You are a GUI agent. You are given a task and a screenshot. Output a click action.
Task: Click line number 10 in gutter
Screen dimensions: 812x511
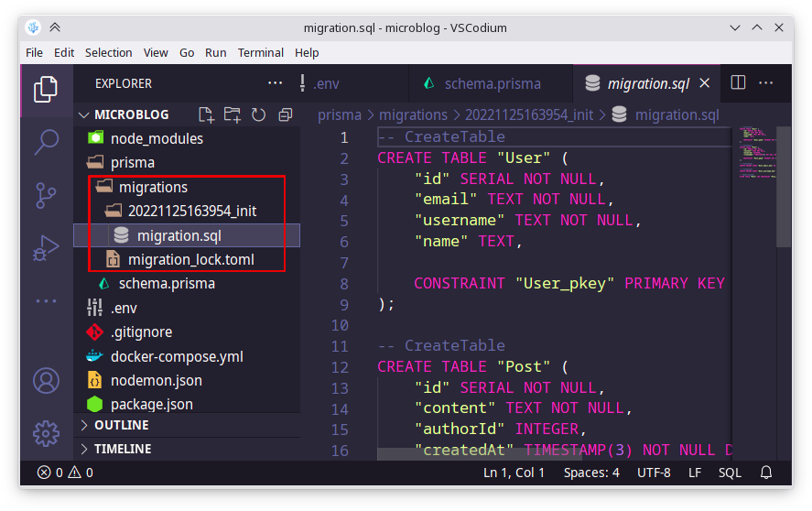click(x=340, y=325)
